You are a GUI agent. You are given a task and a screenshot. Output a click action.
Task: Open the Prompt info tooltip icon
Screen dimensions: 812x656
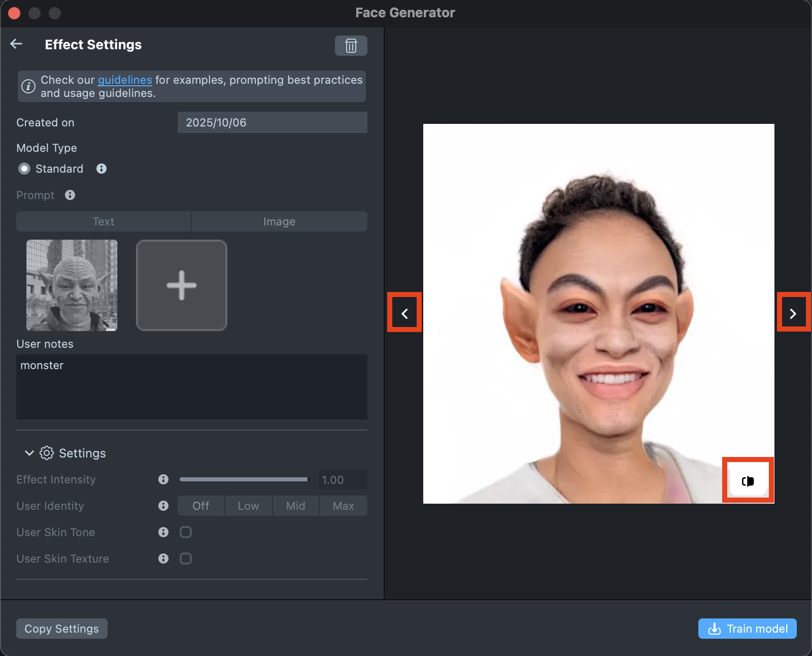pyautogui.click(x=70, y=195)
